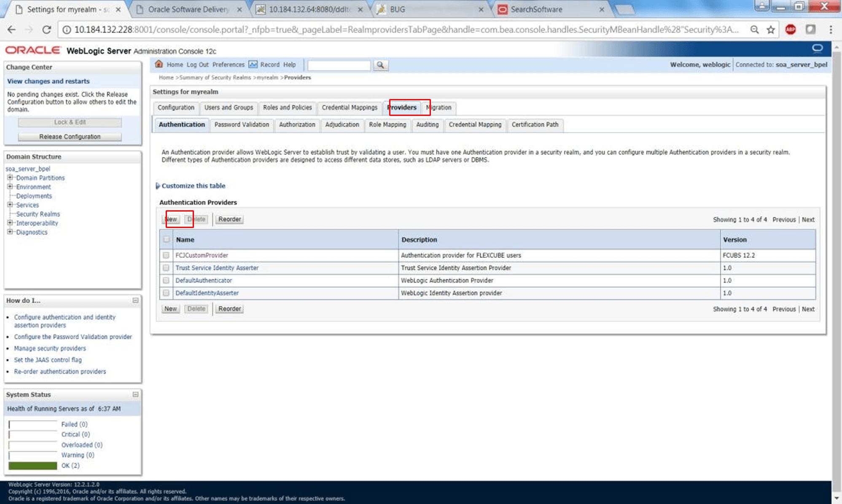Check the FCJCustomProvider row checkbox

coord(166,255)
